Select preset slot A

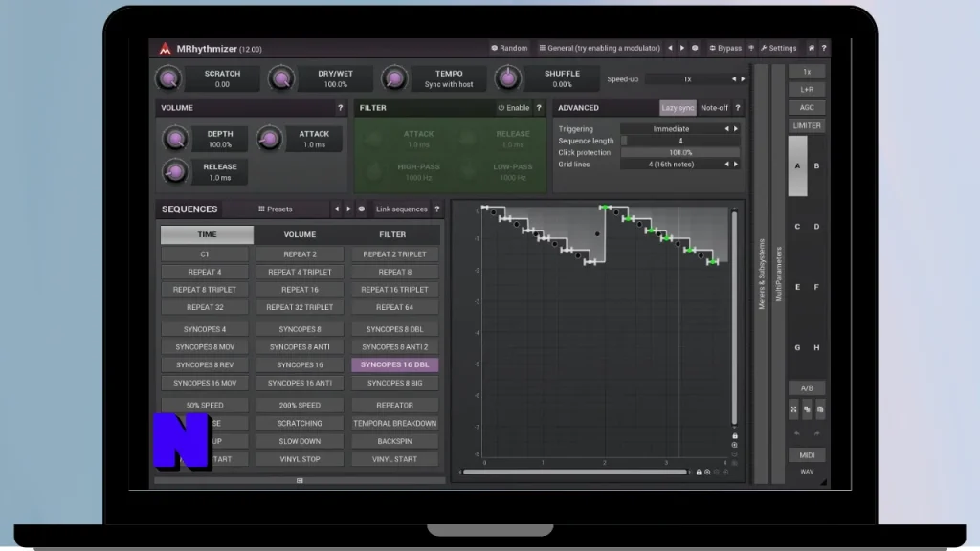pyautogui.click(x=797, y=166)
